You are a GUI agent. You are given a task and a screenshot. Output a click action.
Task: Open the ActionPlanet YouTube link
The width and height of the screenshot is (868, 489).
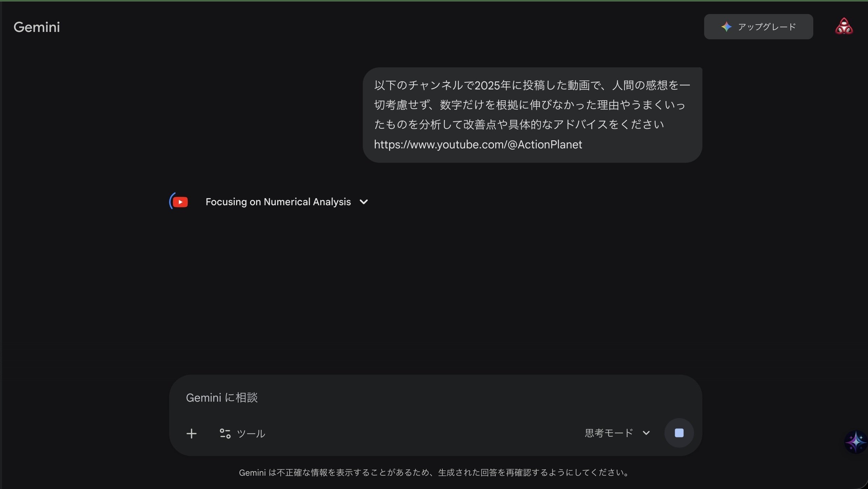tap(477, 144)
